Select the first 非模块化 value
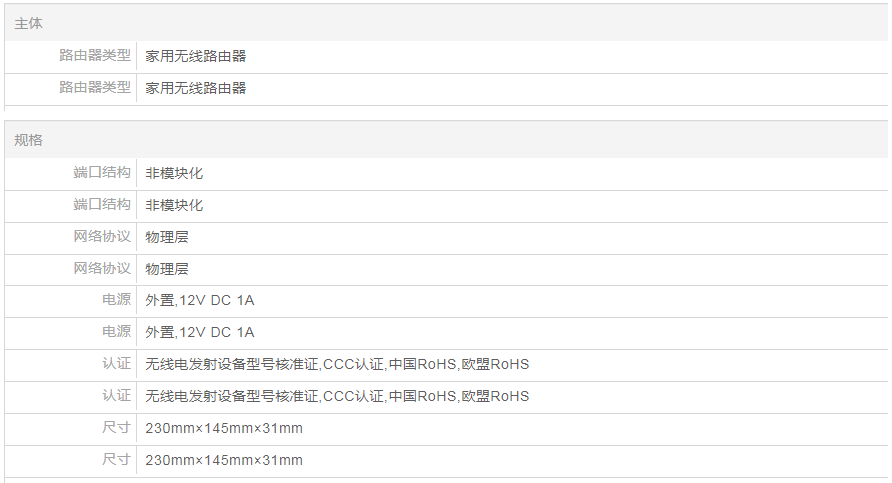The height and width of the screenshot is (483, 892). click(x=174, y=173)
